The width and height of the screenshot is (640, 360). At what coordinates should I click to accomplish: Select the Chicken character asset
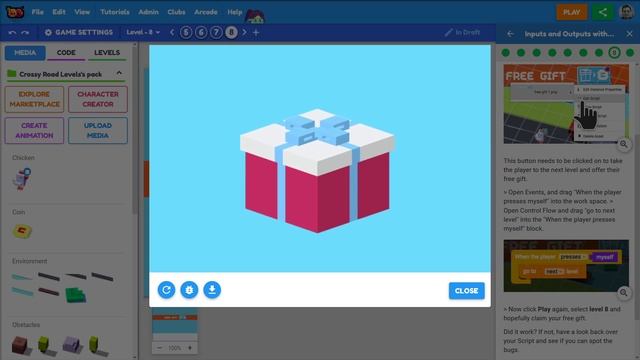(22, 179)
